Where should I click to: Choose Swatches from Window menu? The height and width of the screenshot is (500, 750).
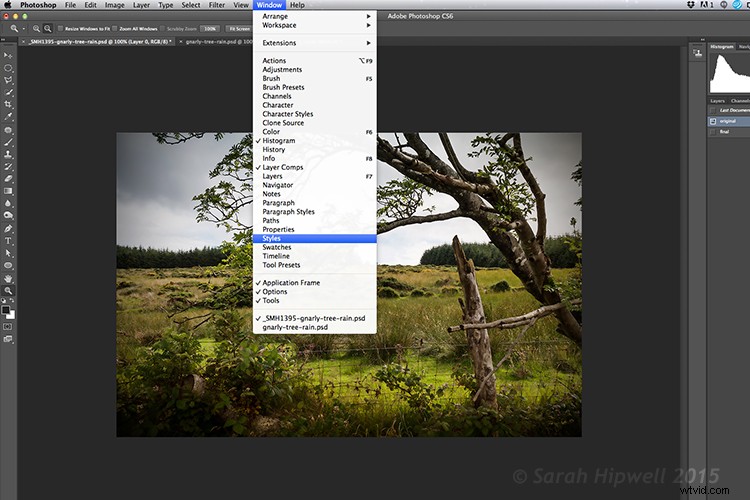coord(315,247)
